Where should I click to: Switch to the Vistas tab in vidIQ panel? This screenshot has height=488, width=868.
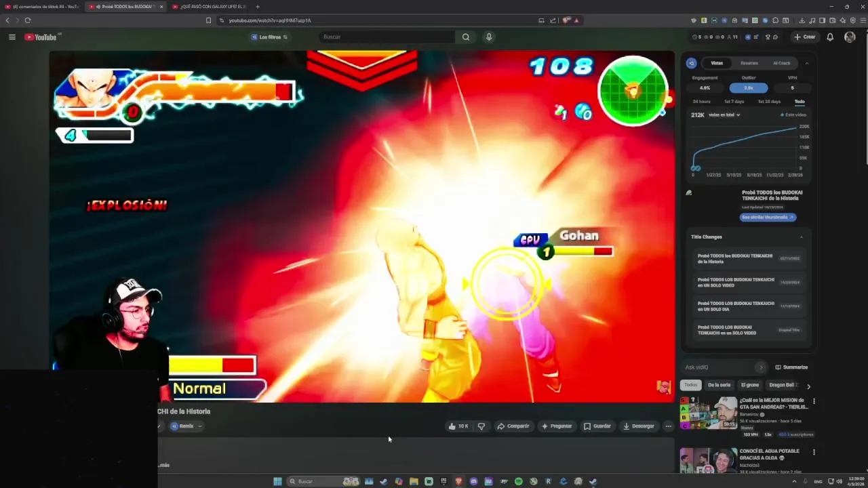tap(717, 63)
